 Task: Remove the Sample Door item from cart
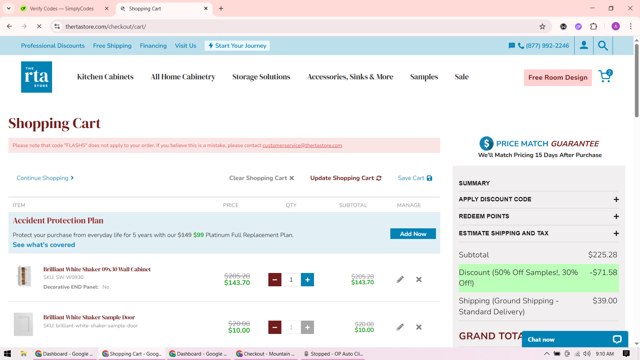[419, 327]
